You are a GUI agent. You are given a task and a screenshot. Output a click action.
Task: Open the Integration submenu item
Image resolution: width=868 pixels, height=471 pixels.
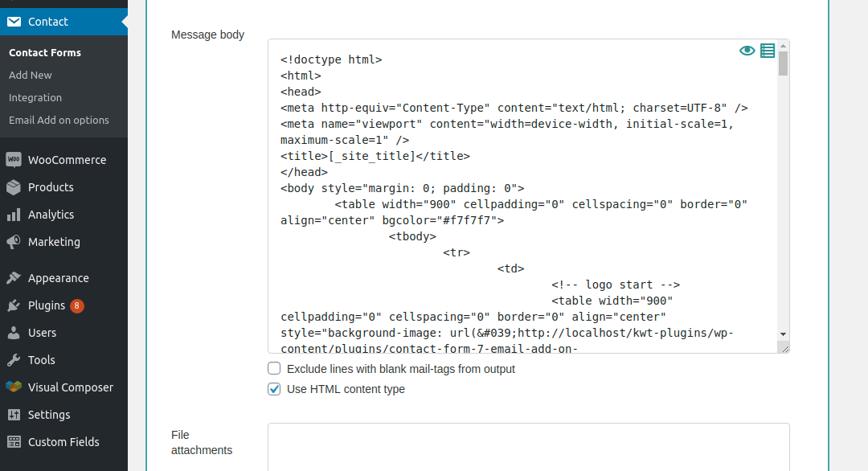tap(35, 97)
